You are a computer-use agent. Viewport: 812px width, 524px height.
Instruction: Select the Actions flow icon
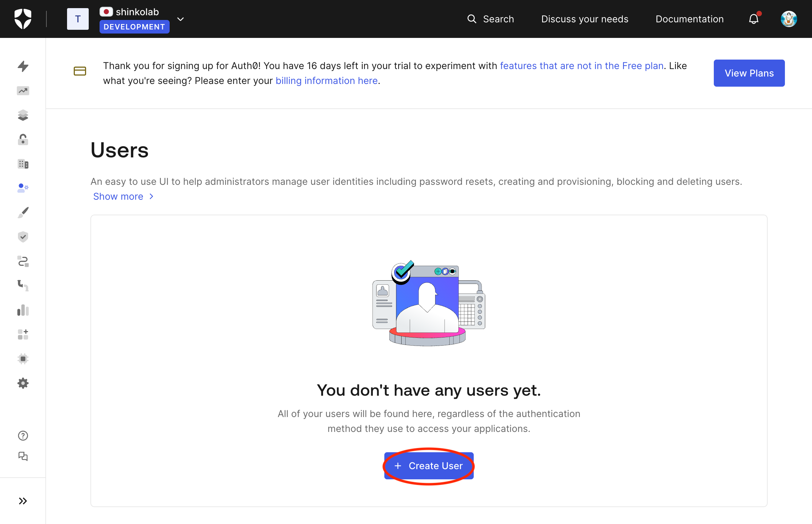[23, 261]
